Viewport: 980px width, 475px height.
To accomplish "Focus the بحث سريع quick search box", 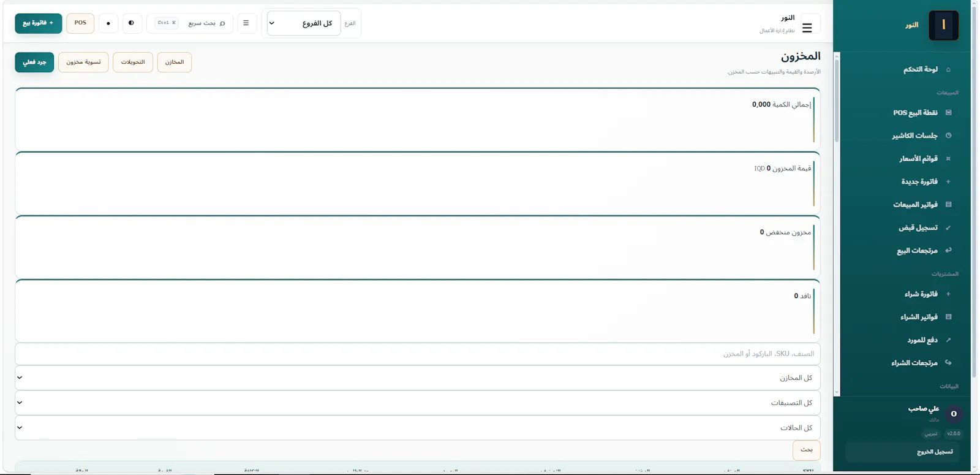I will pyautogui.click(x=190, y=23).
